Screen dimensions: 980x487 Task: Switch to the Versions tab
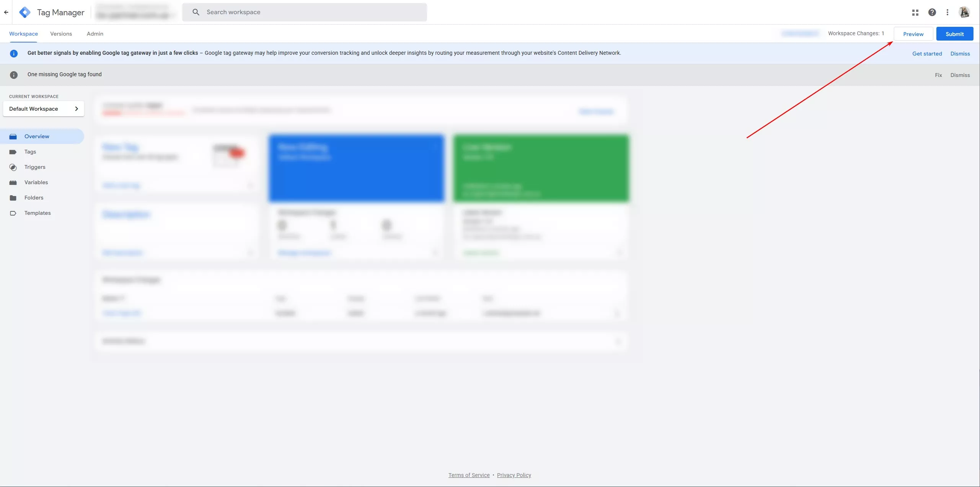pyautogui.click(x=60, y=34)
